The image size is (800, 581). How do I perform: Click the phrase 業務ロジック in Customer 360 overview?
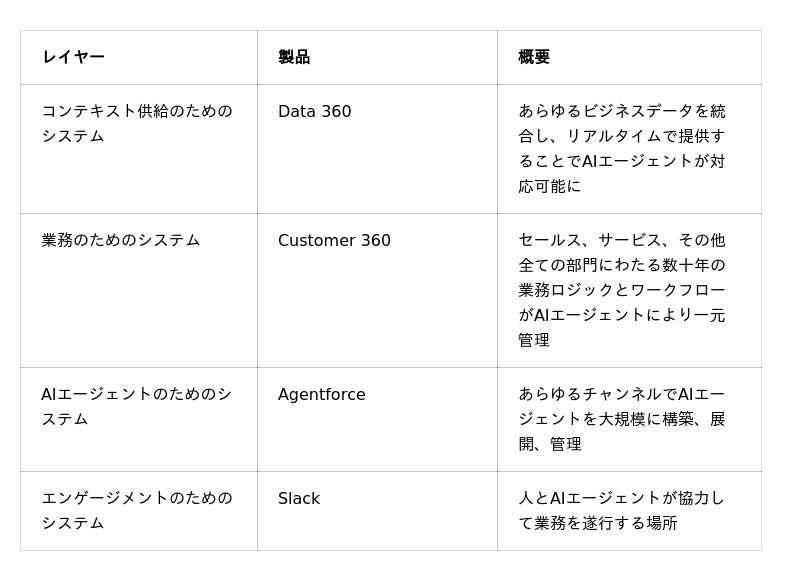[565, 290]
